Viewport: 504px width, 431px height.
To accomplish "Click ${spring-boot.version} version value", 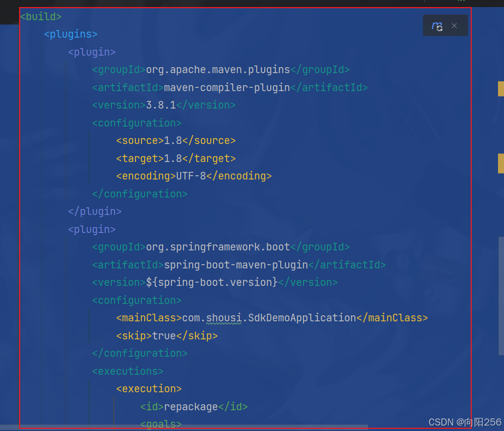I will (x=212, y=283).
